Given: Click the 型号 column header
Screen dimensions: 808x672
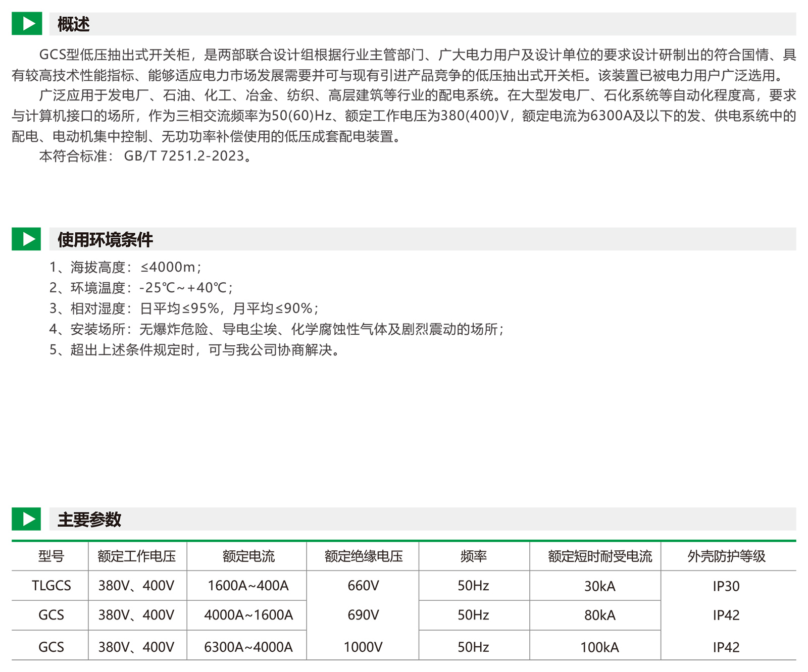Looking at the screenshot, I should (51, 556).
